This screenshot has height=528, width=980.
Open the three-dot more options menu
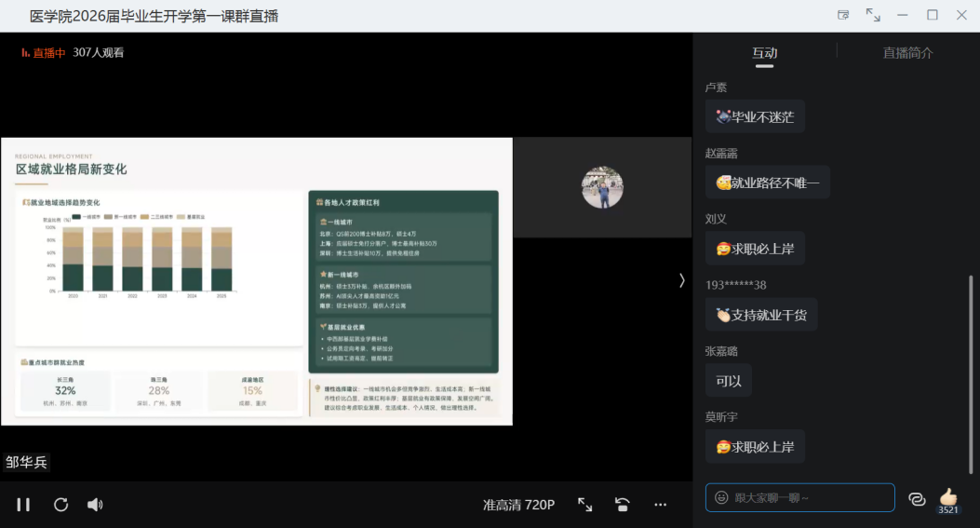pyautogui.click(x=660, y=505)
